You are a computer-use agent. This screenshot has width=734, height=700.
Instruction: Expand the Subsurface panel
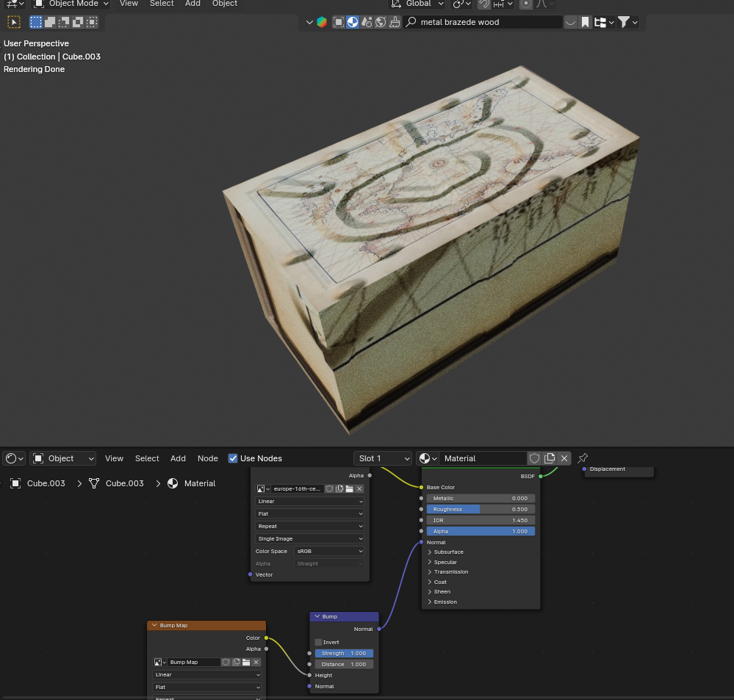point(445,552)
